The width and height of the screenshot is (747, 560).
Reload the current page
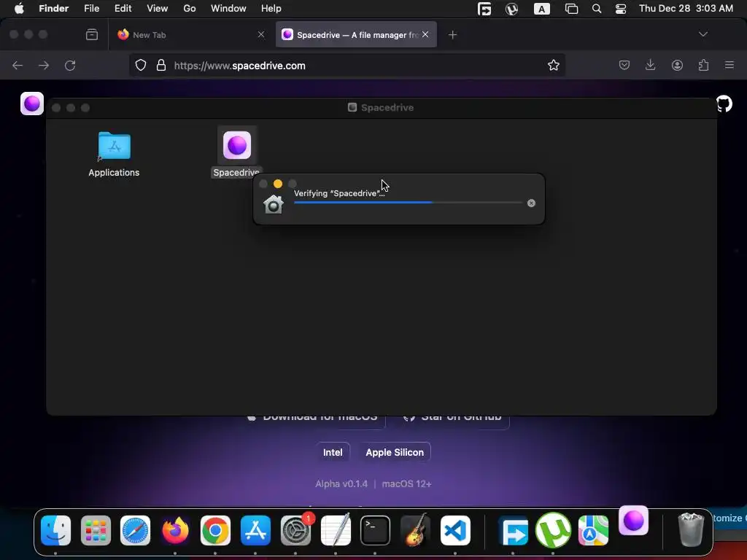tap(70, 65)
